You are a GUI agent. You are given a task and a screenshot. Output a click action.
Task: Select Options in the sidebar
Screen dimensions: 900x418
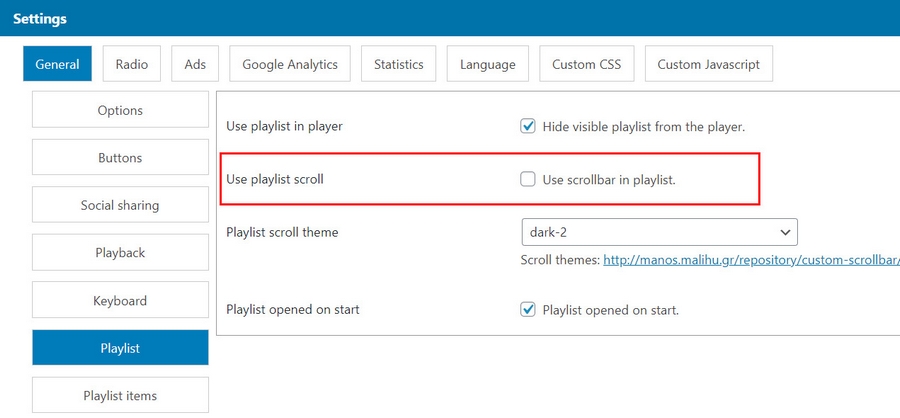click(x=120, y=110)
